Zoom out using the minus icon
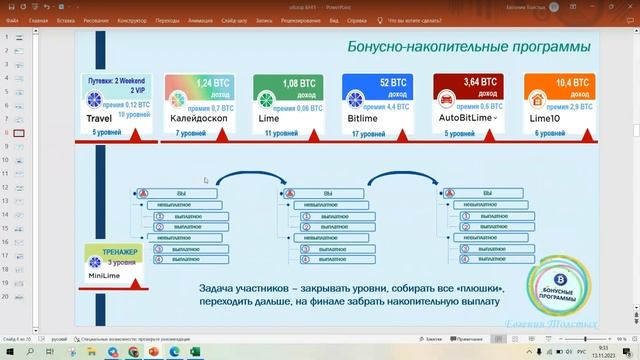 (561, 339)
